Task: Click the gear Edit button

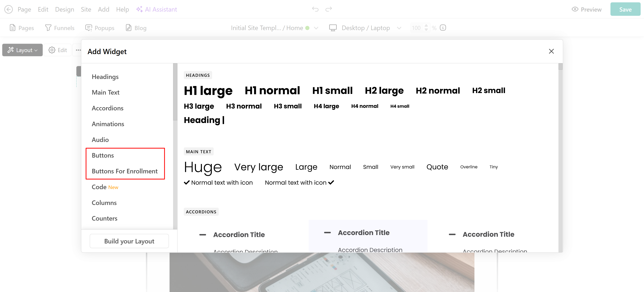Action: coord(58,50)
